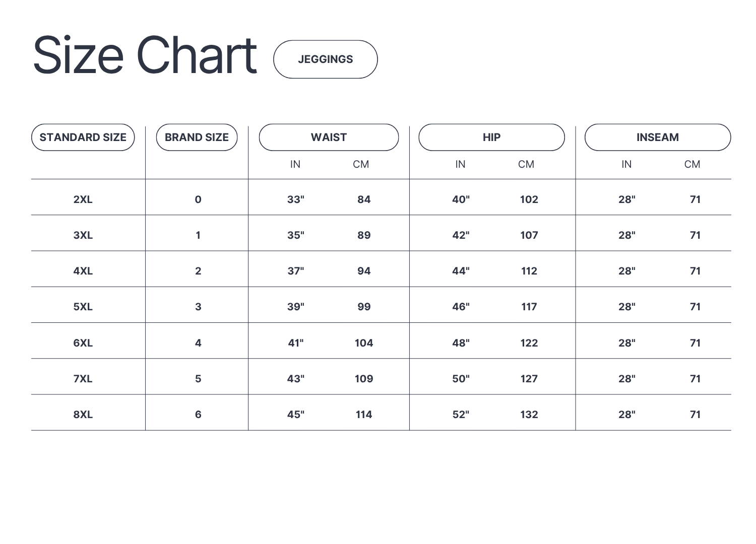Click the IN subheader under WAIST
This screenshot has width=756, height=544.
click(x=295, y=164)
